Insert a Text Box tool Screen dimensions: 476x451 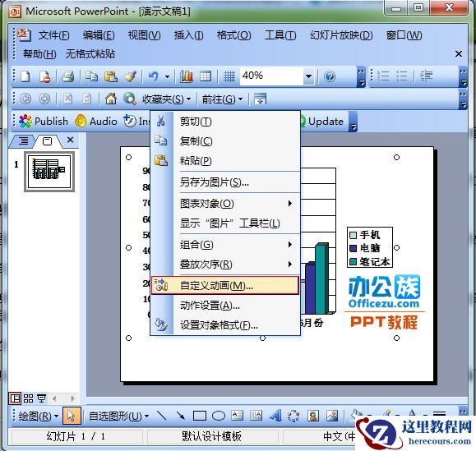click(237, 416)
